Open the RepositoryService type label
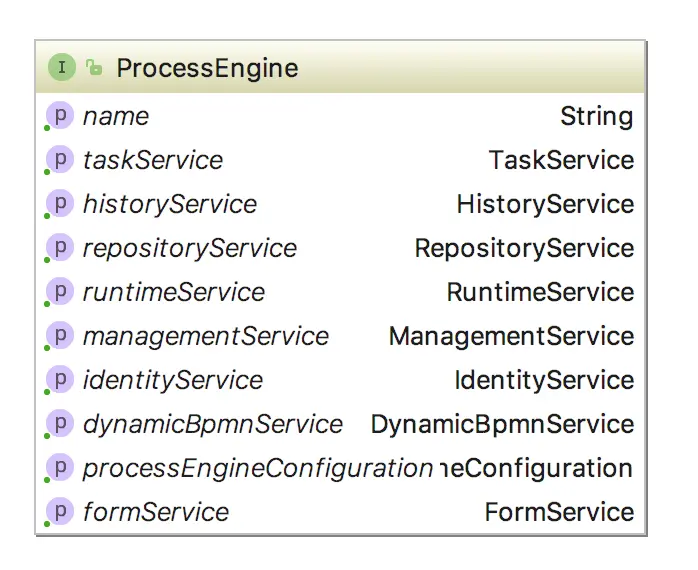 pyautogui.click(x=524, y=248)
